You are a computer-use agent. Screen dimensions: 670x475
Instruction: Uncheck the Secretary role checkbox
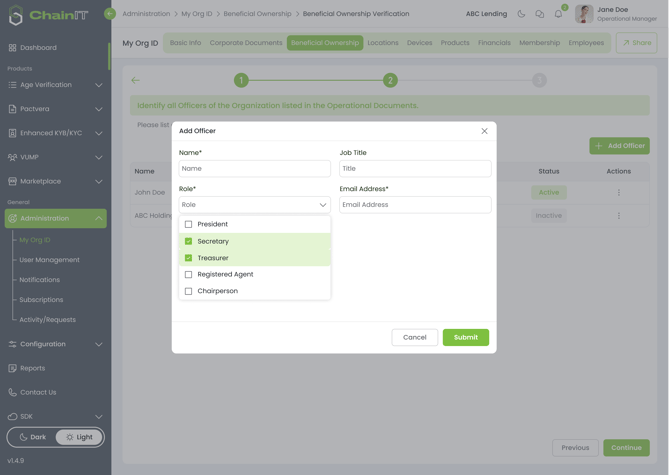pos(188,241)
